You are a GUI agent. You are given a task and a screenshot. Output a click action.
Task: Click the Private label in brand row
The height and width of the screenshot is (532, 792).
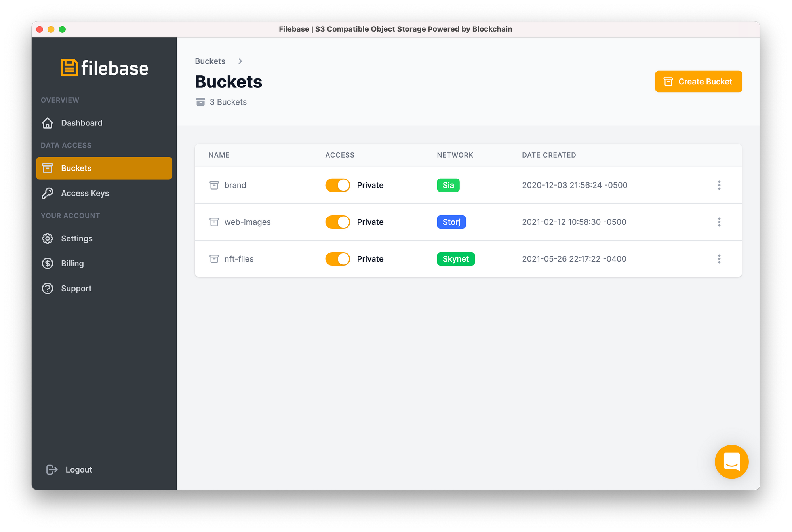coord(370,185)
